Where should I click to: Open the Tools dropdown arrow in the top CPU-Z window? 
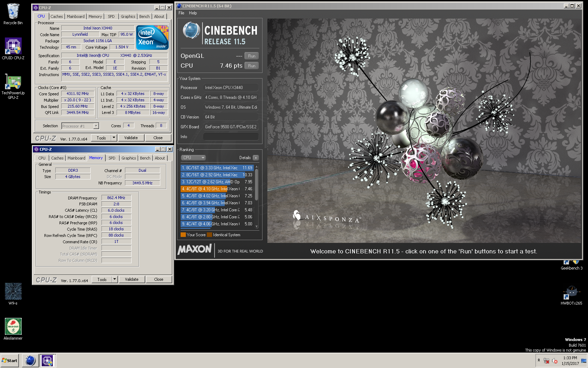[114, 138]
